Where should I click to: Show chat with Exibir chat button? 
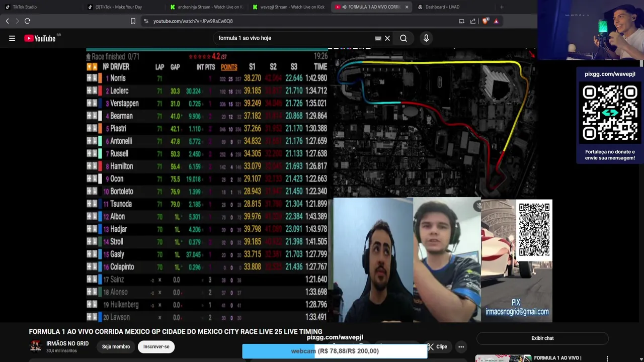[542, 338]
